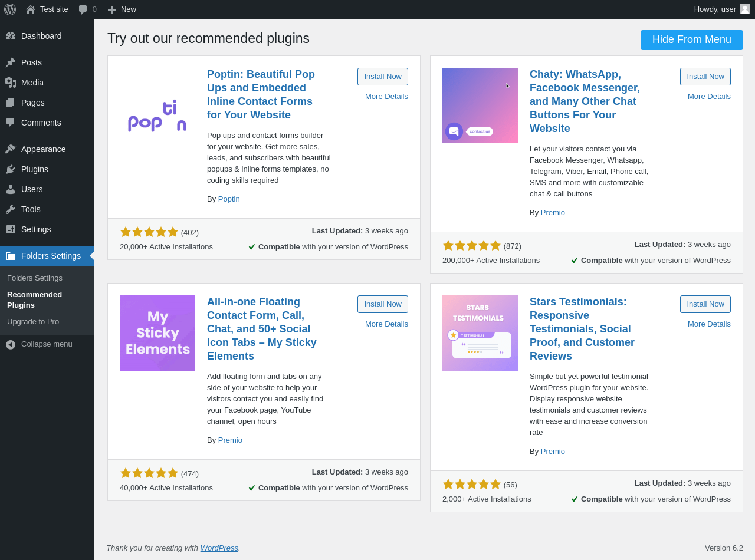Click the Media icon in sidebar
This screenshot has width=755, height=560.
click(11, 83)
